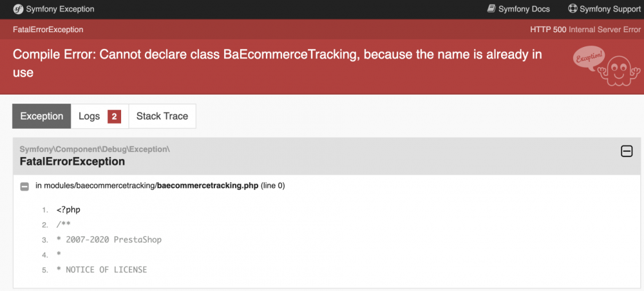Click the Compile Error message heading
644x291 pixels.
[277, 63]
